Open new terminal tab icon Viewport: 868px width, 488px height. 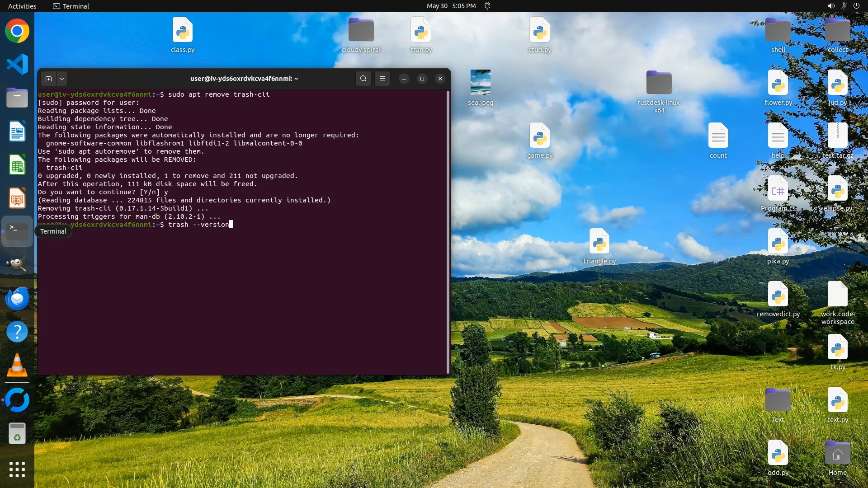pos(48,79)
